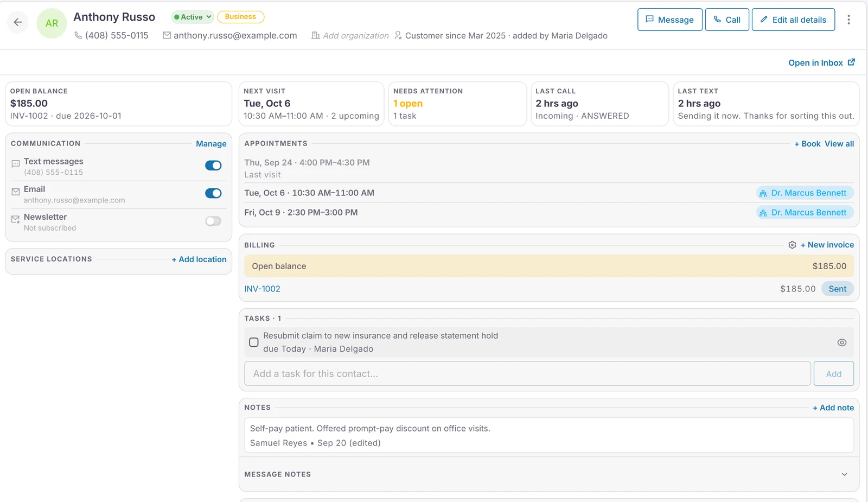This screenshot has width=868, height=502.
Task: Turn off Text messages toggle
Action: [213, 166]
